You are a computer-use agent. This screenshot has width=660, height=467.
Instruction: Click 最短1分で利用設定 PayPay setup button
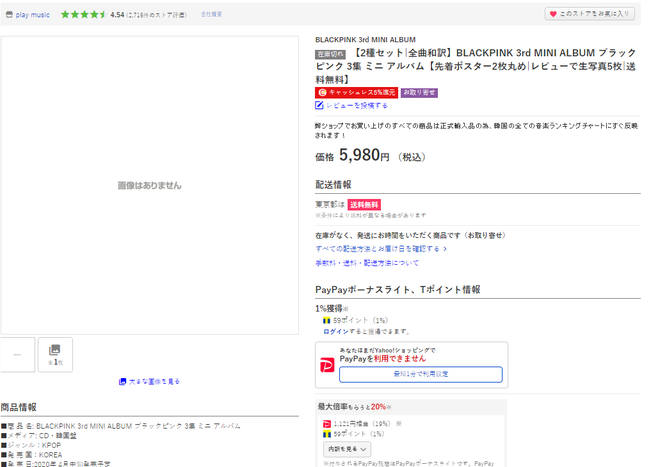click(420, 374)
